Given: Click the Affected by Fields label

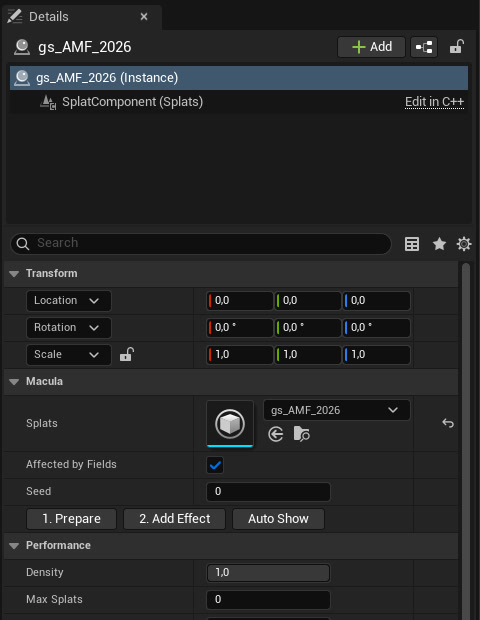Looking at the screenshot, I should pyautogui.click(x=71, y=465).
